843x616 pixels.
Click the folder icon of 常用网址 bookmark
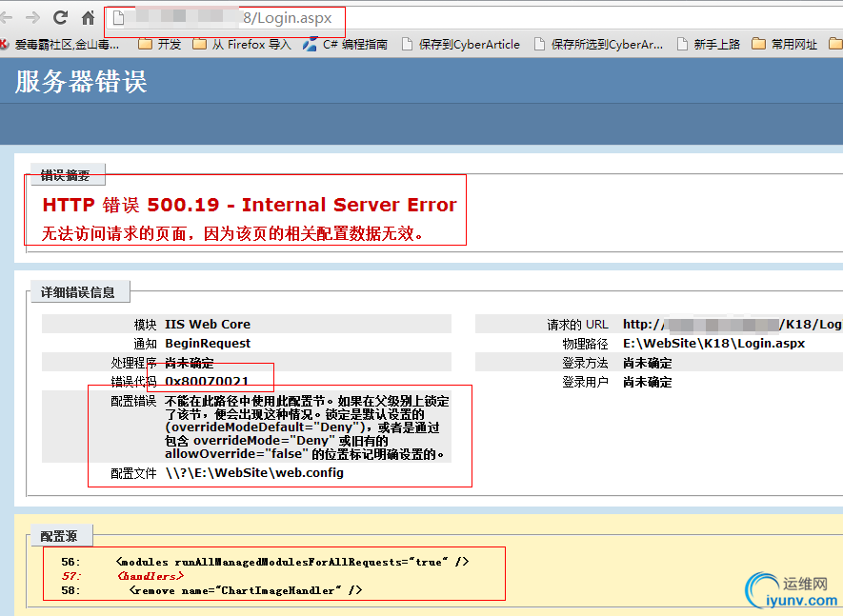click(758, 44)
